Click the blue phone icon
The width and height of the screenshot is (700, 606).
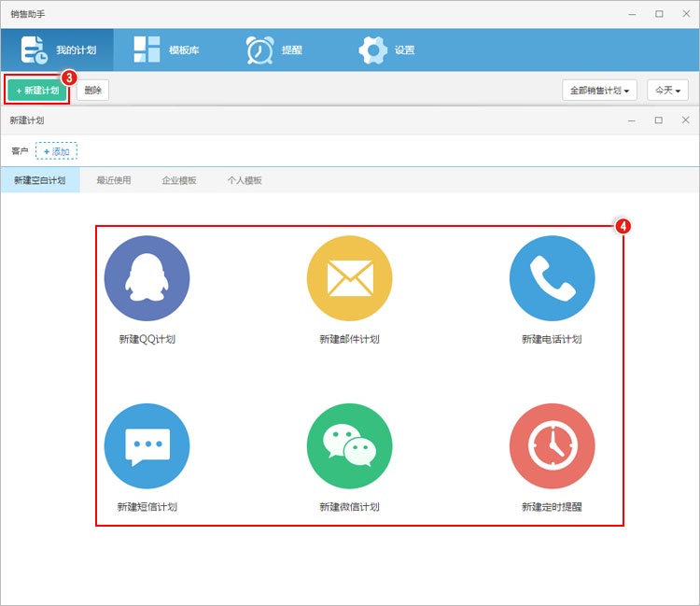(x=553, y=278)
